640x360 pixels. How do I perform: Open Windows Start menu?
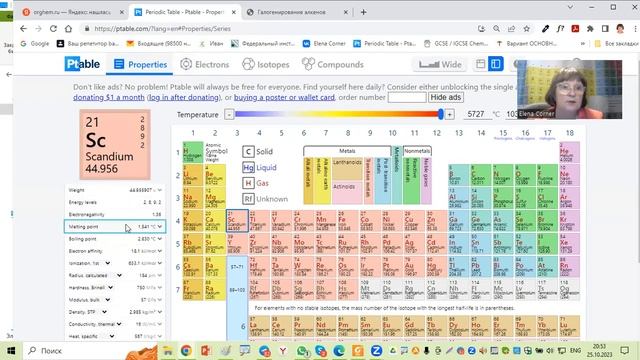pos(11,351)
